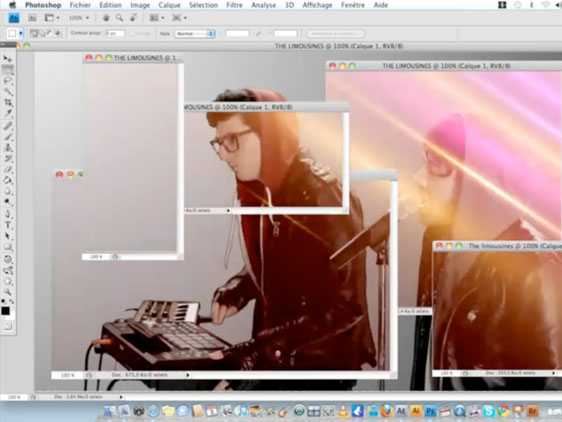
Task: Swap width and height values in options bar
Action: (258, 34)
